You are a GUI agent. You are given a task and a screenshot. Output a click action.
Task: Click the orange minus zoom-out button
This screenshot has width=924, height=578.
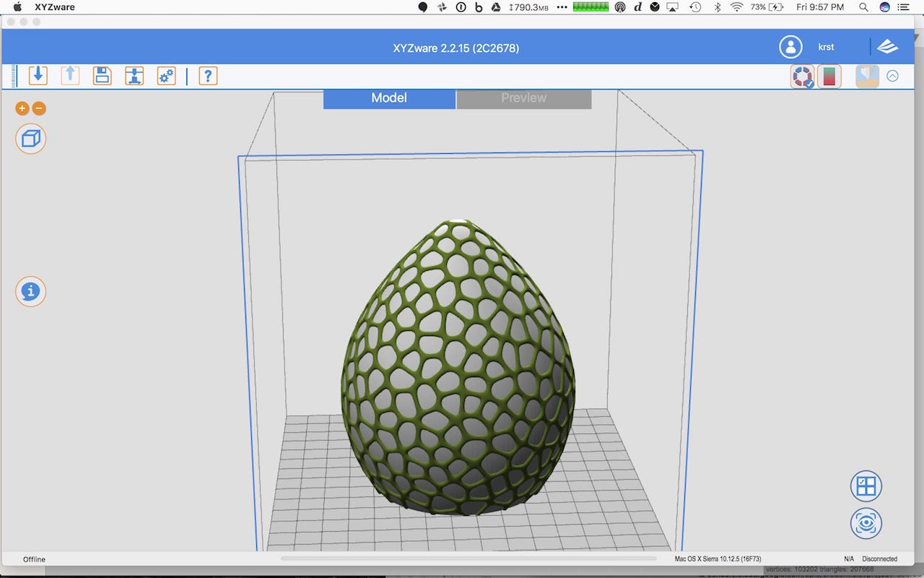[39, 108]
